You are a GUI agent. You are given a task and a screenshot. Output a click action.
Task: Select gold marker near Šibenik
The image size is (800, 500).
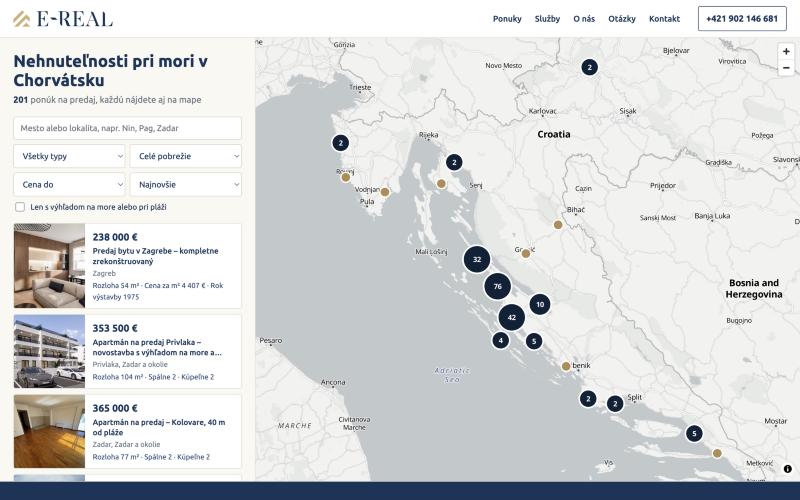pyautogui.click(x=566, y=366)
